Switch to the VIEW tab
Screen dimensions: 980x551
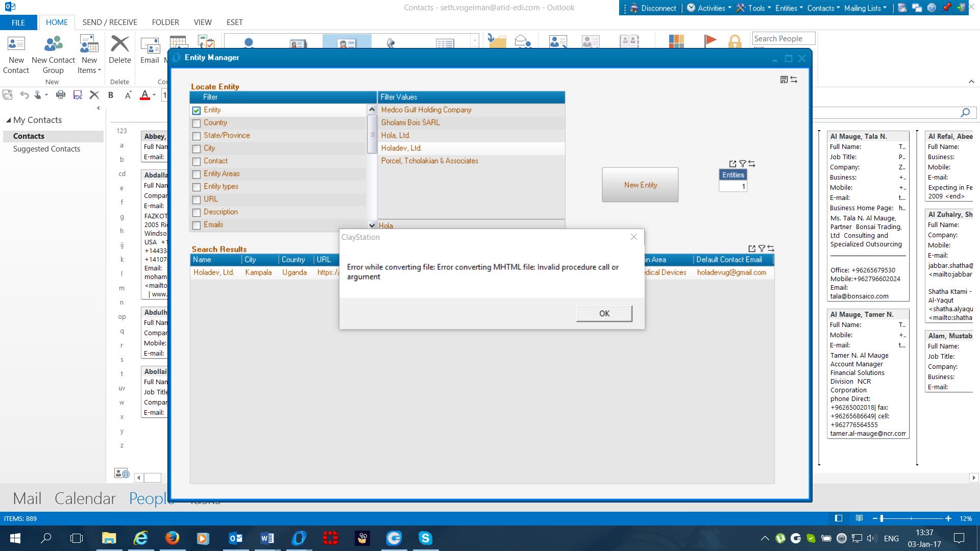point(203,22)
